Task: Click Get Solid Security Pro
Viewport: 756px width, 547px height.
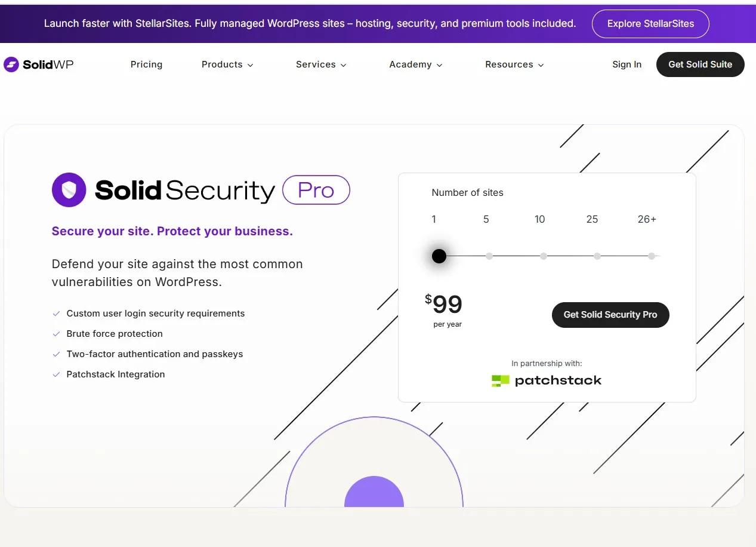Action: [x=610, y=315]
